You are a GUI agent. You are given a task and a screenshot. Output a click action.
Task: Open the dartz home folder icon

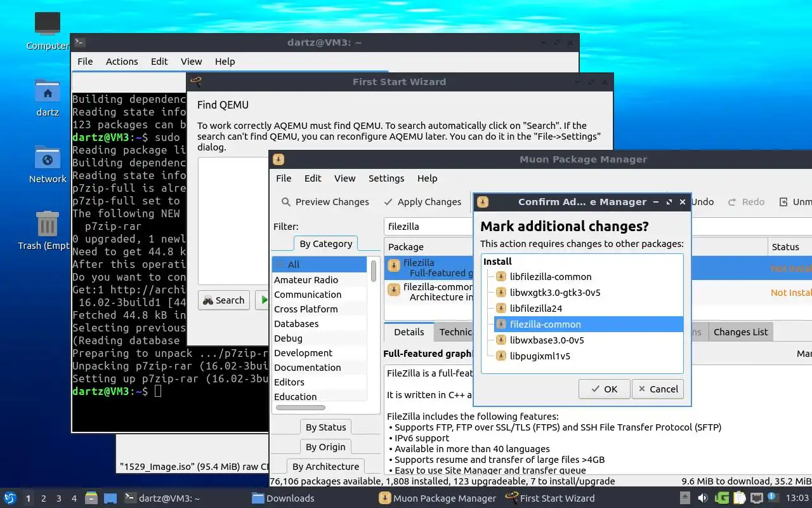48,91
